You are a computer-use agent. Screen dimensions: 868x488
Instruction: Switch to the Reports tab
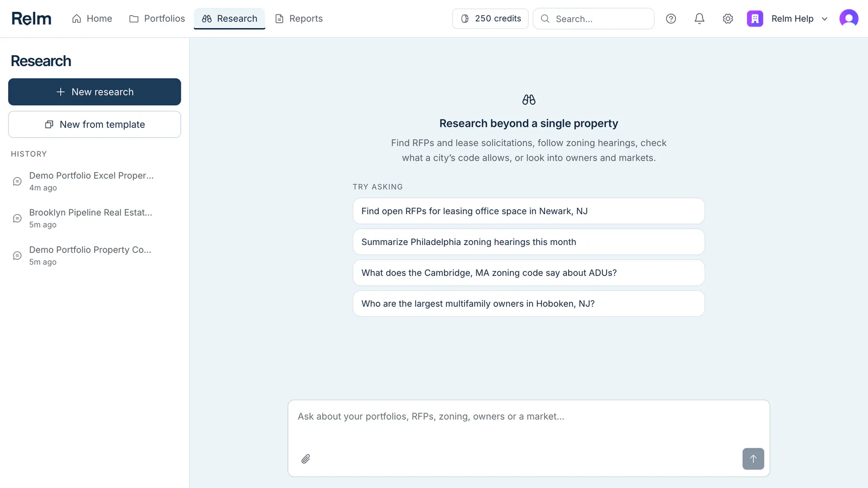point(299,18)
